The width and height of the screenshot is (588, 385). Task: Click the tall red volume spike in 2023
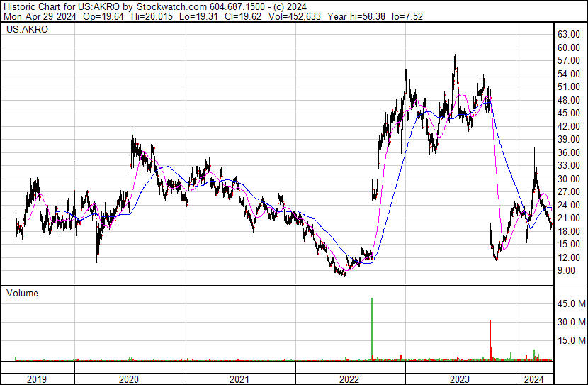[490, 340]
